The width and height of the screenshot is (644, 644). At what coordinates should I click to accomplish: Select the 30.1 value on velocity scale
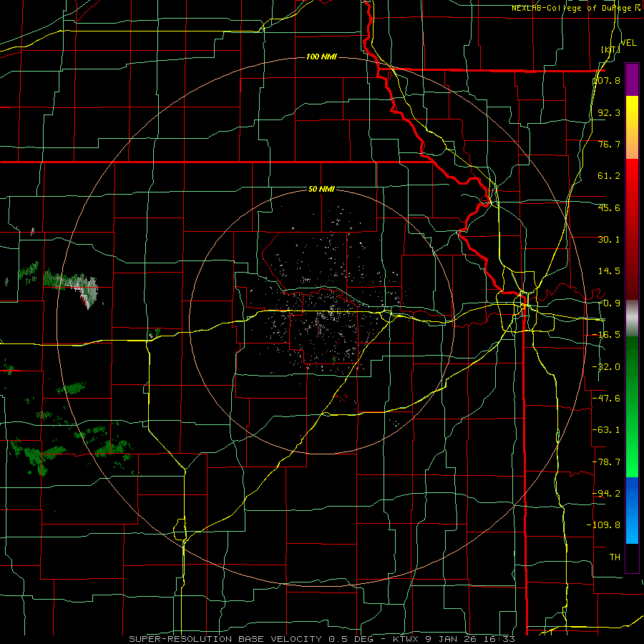pos(609,240)
